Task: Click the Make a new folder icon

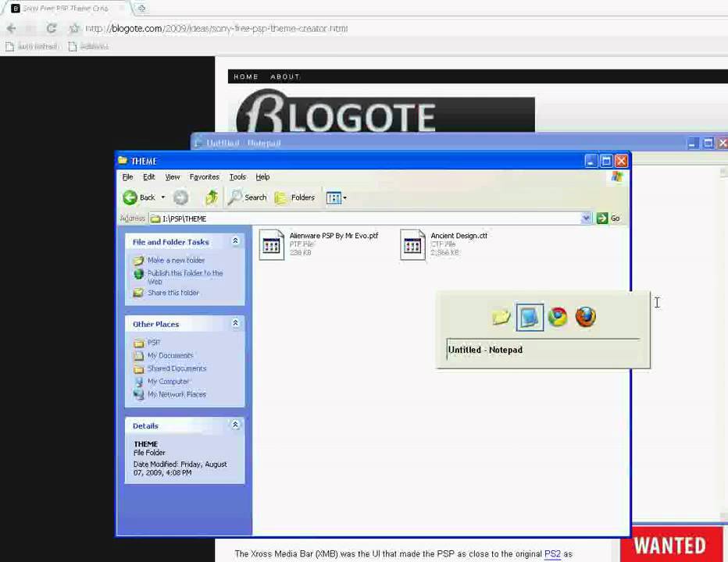Action: click(x=139, y=261)
